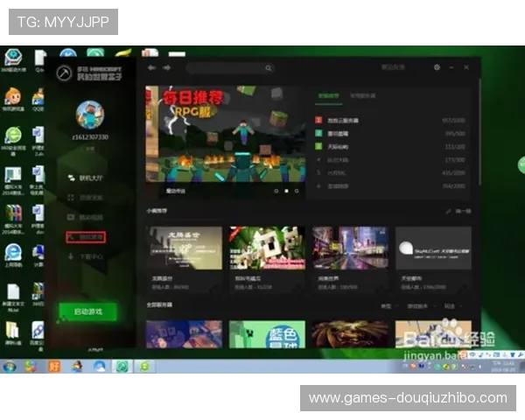Expand the last filter dropdown after 游戏版本
525x420 pixels.
pyautogui.click(x=452, y=306)
